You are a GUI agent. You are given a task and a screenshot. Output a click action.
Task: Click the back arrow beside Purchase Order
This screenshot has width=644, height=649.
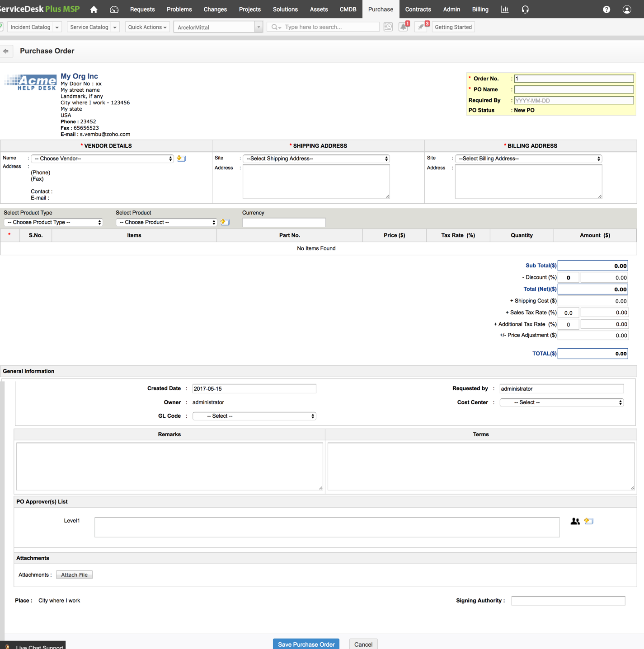[6, 51]
